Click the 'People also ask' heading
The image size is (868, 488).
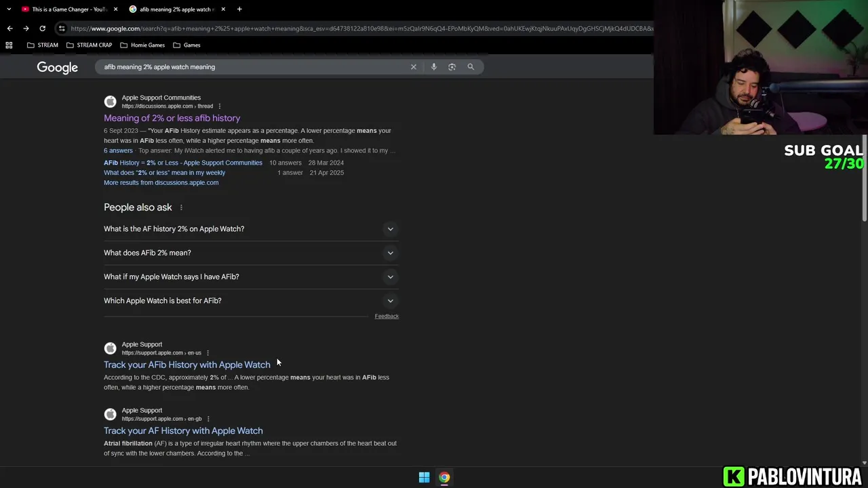[x=138, y=207]
